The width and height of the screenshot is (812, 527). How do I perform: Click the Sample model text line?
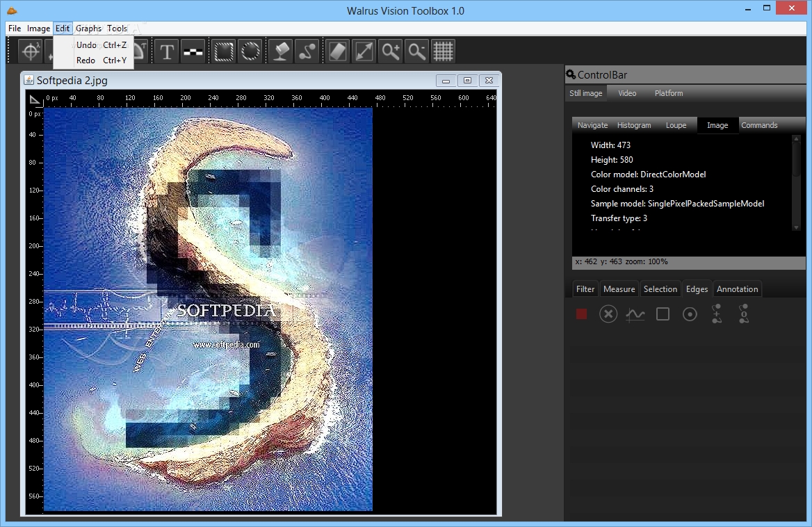[x=677, y=204]
